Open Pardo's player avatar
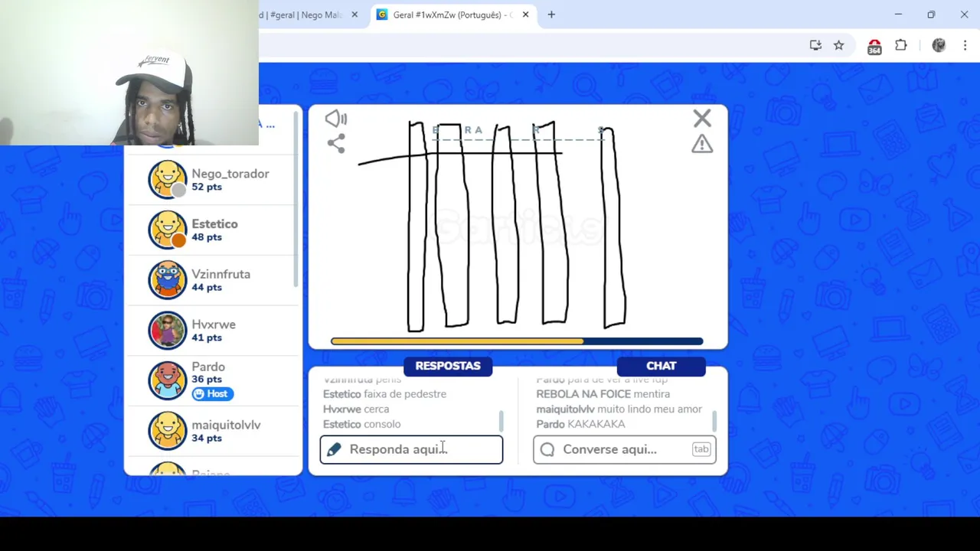980x551 pixels. (167, 380)
